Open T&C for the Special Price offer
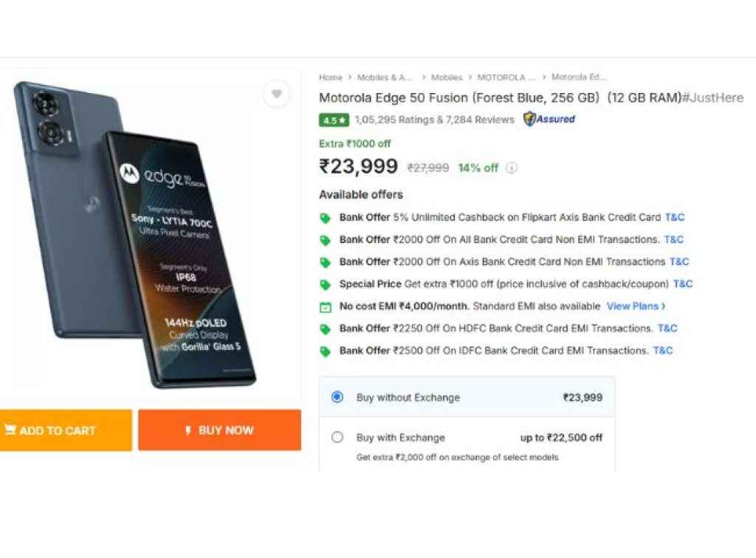756x558 pixels. tap(683, 283)
